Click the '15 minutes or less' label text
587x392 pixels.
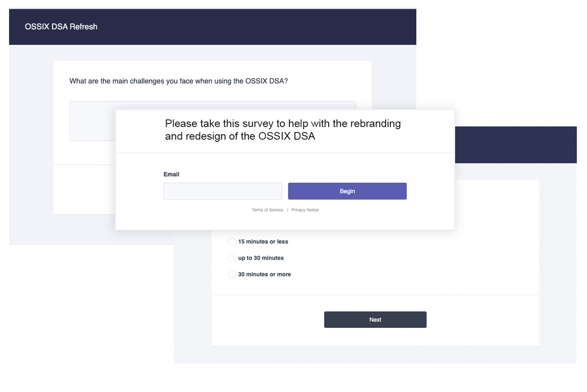point(263,242)
